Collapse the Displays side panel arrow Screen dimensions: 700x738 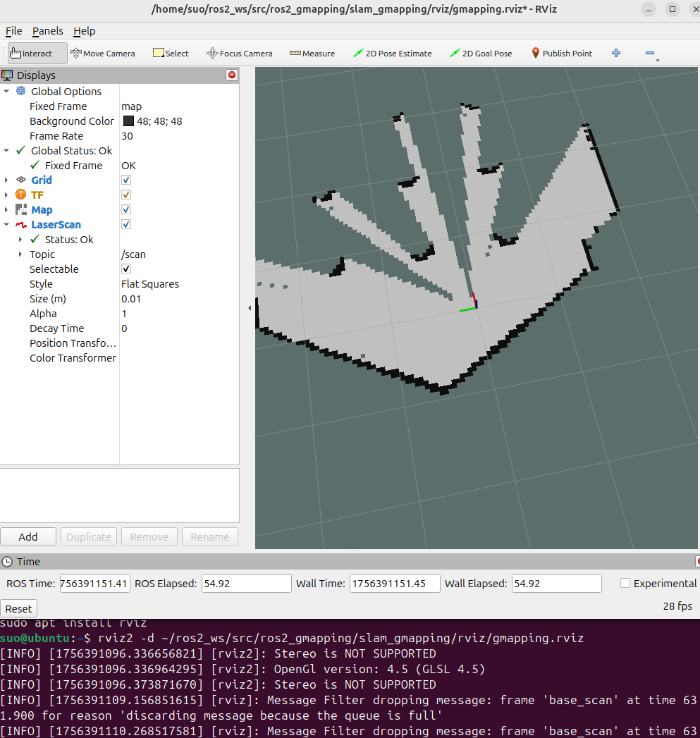250,308
